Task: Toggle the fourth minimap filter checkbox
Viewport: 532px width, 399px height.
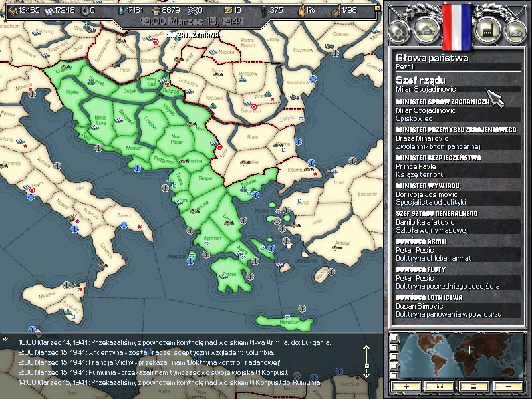Action: tap(394, 366)
